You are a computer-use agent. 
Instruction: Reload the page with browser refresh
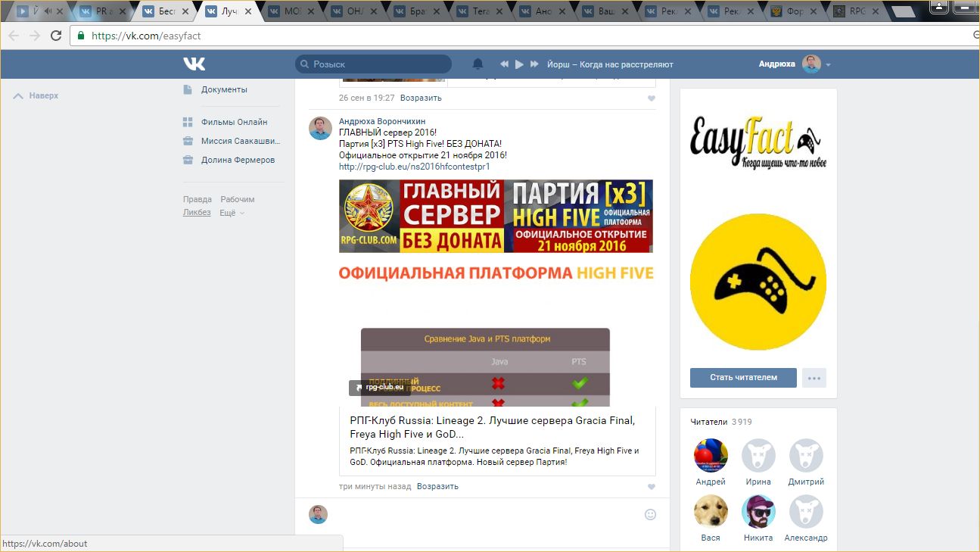pos(56,36)
